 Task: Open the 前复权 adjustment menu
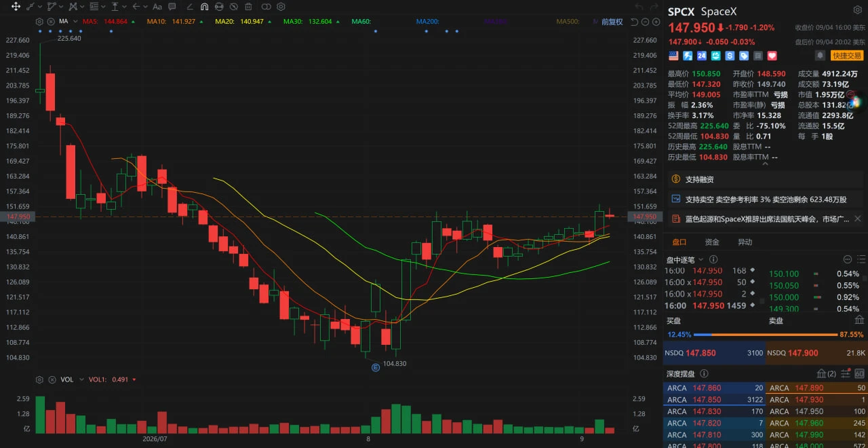pyautogui.click(x=614, y=22)
